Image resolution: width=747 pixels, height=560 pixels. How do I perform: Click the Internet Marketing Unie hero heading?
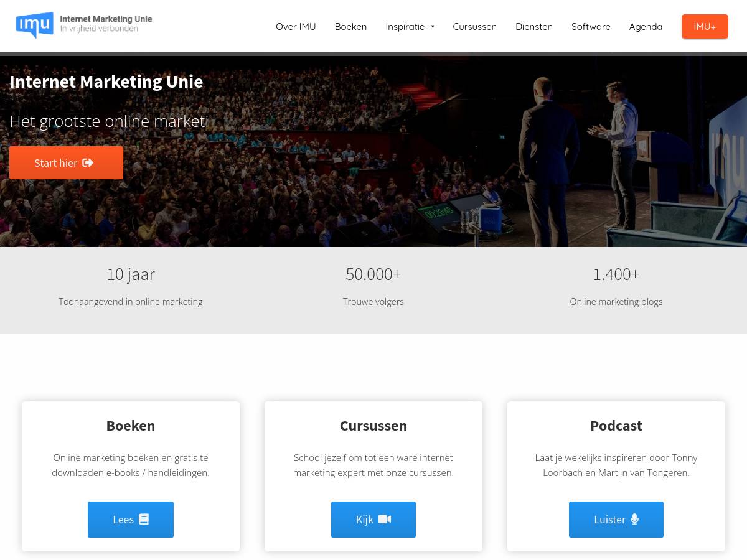click(x=106, y=82)
